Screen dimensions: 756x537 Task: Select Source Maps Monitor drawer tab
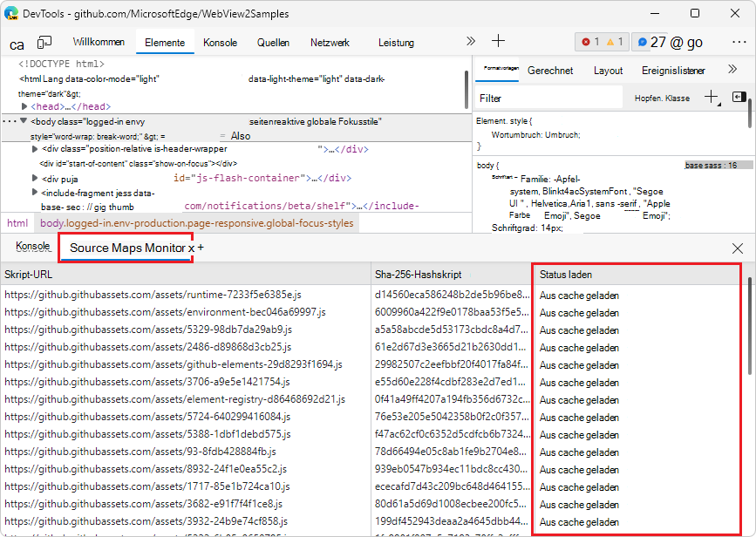tap(127, 248)
